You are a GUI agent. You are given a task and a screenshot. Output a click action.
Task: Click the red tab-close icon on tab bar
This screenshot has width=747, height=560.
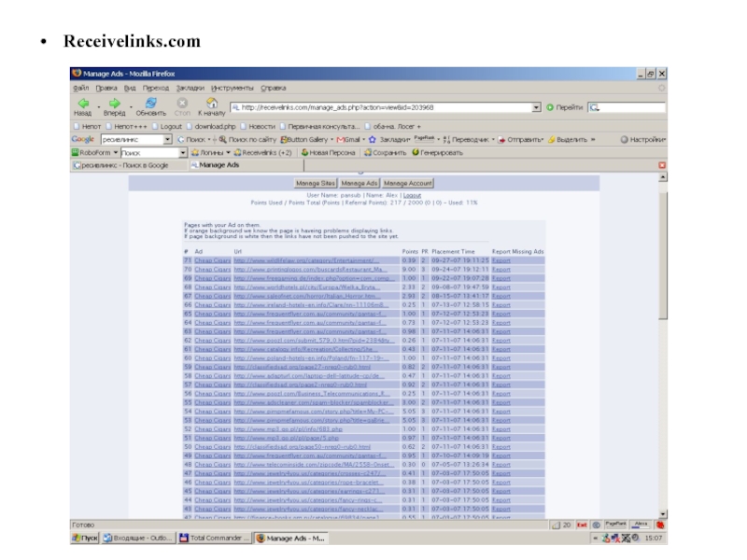(x=662, y=165)
